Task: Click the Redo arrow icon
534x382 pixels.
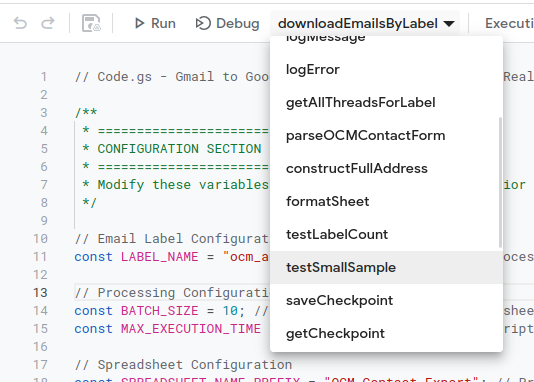Action: click(48, 23)
